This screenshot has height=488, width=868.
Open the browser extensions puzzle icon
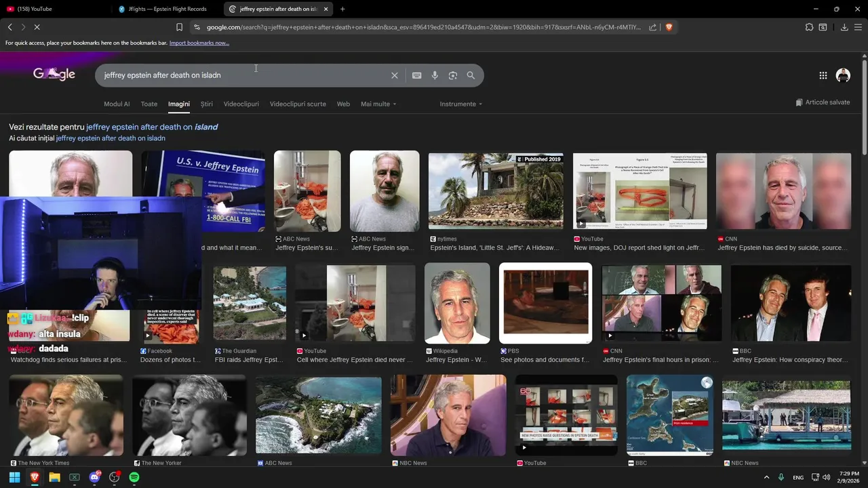coord(809,27)
